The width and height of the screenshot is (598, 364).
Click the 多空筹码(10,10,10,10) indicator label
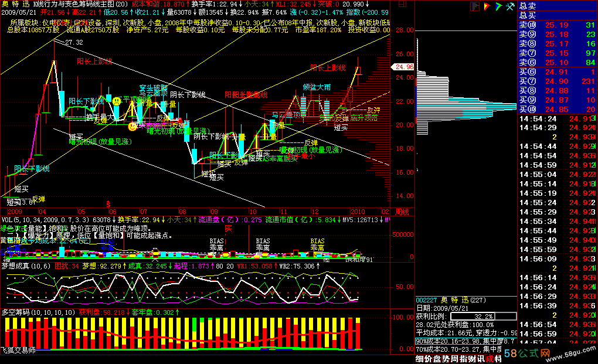click(x=39, y=312)
